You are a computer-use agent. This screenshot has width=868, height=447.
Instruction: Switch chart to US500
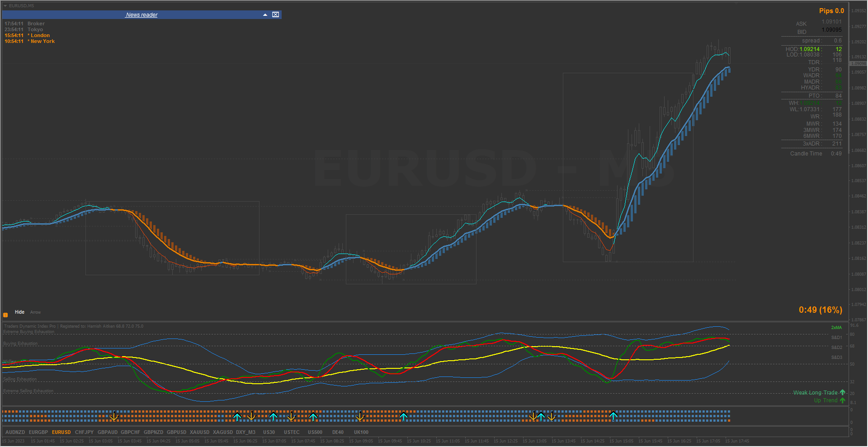coord(315,433)
